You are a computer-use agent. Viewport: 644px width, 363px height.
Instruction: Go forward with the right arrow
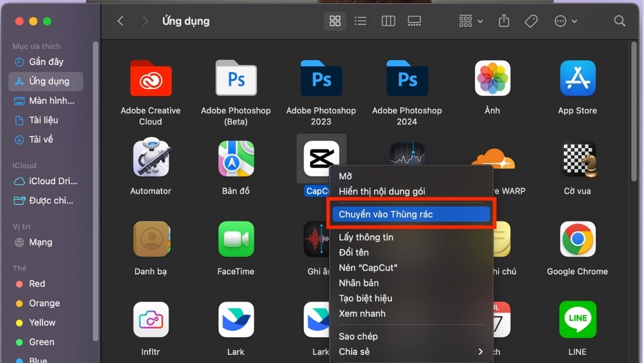pos(145,21)
